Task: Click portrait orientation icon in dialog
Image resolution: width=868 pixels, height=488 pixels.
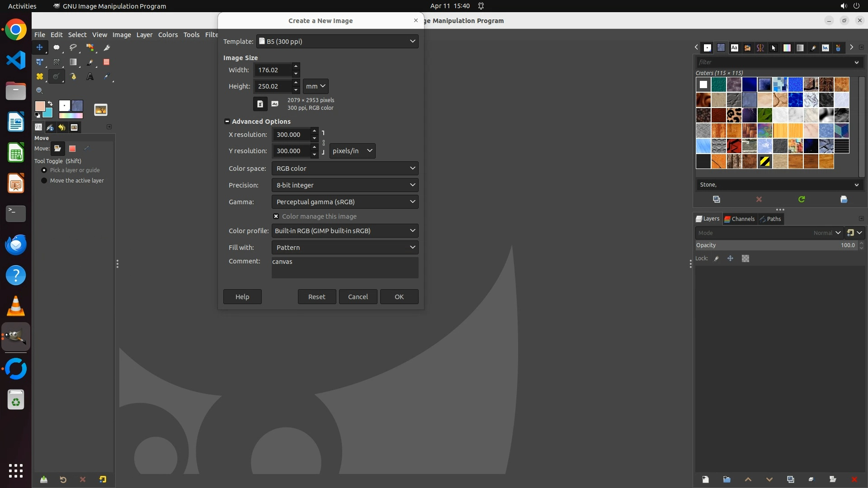Action: pyautogui.click(x=260, y=104)
